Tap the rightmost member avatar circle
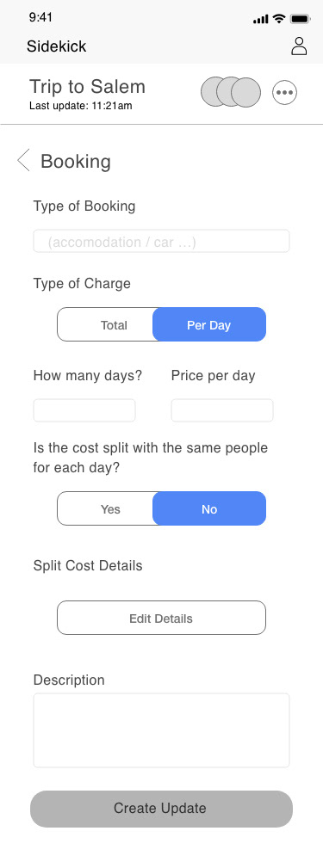The height and width of the screenshot is (868, 323). click(246, 92)
